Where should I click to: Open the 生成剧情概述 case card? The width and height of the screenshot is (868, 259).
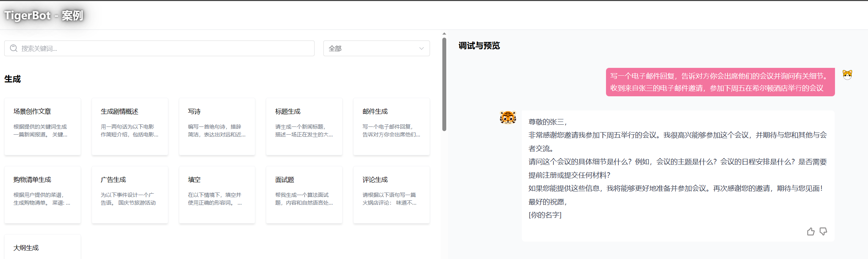click(130, 126)
